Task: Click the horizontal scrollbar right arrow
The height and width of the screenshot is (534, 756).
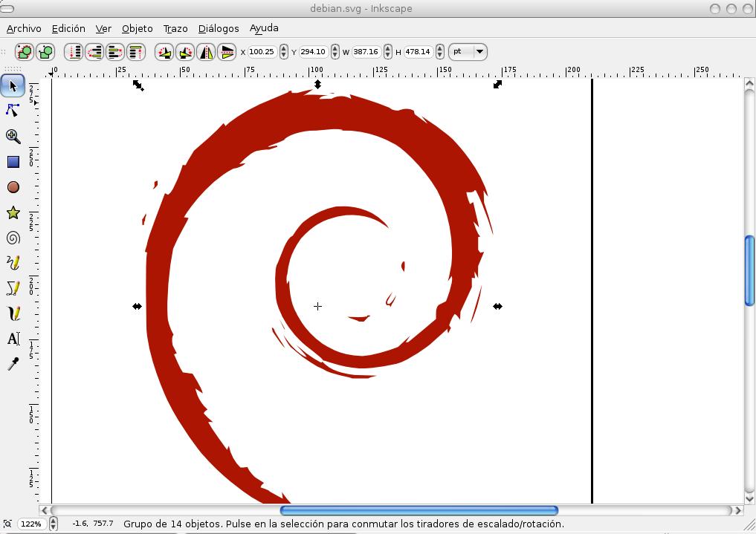Action: 738,510
